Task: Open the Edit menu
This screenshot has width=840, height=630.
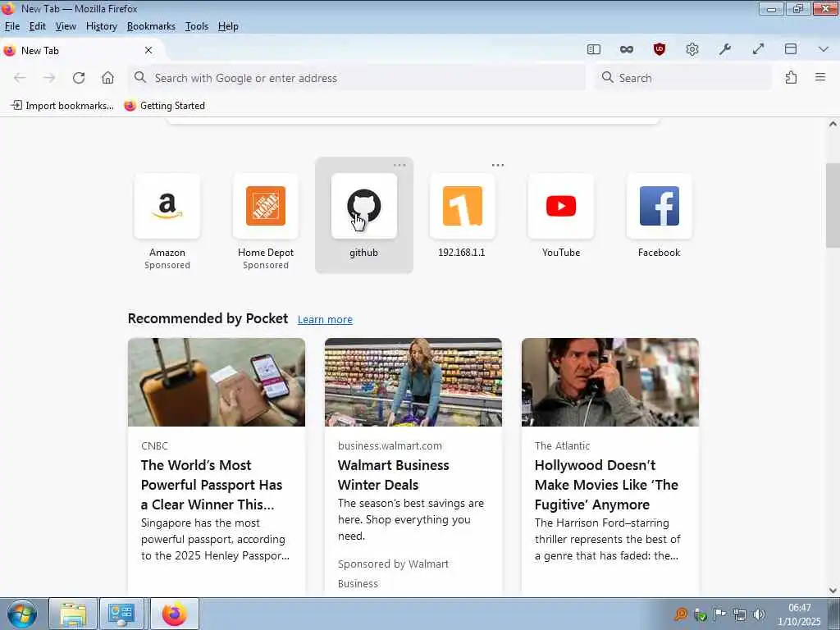Action: pyautogui.click(x=38, y=26)
